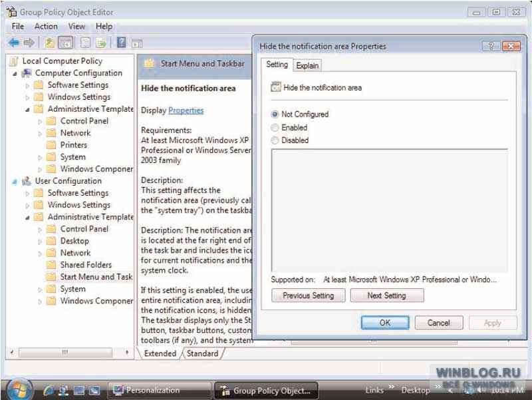
Task: Click the folder icon in Start Menu and Taskbar header
Action: [x=149, y=63]
